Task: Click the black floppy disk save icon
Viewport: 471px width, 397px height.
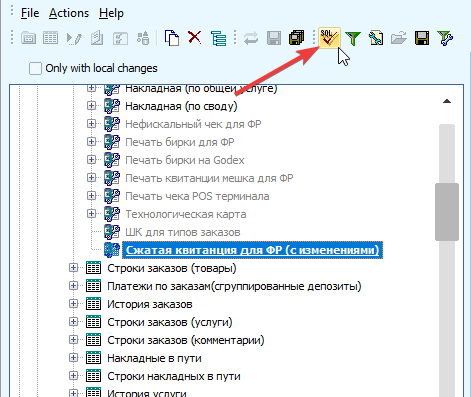Action: [x=422, y=38]
